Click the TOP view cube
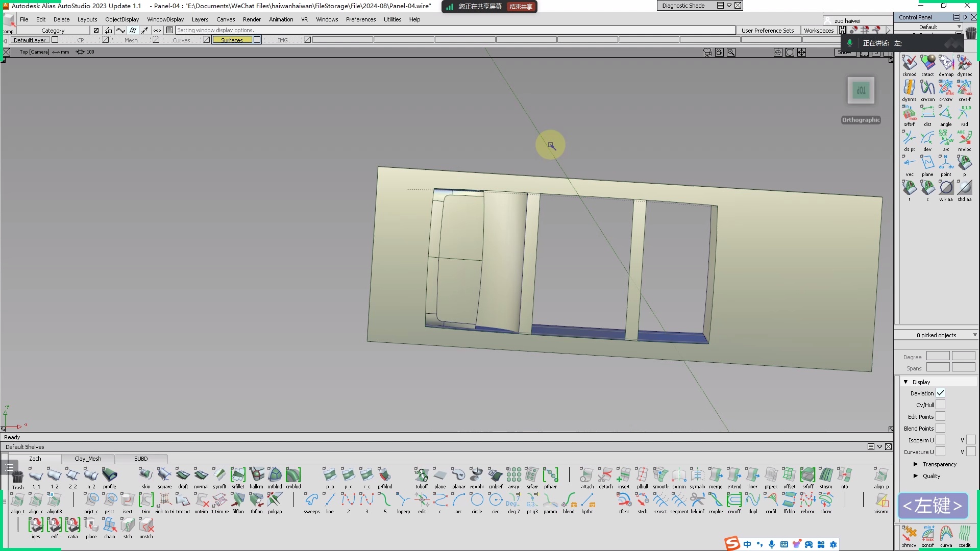 pos(861,91)
